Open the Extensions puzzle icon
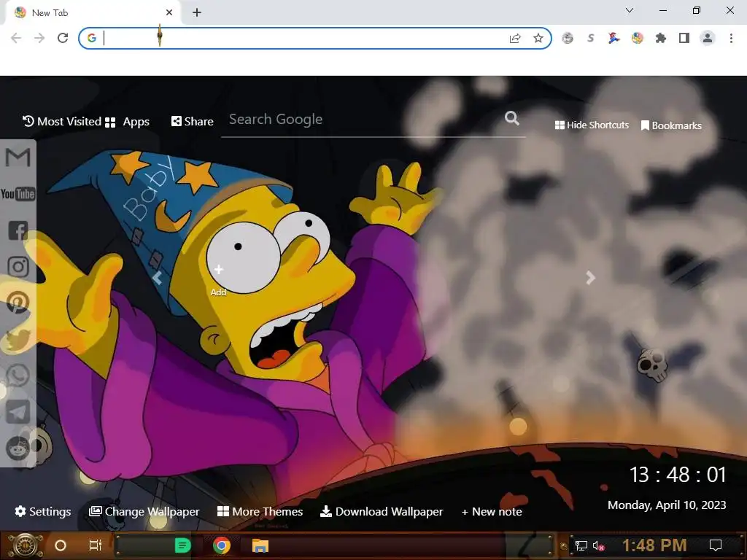This screenshot has width=747, height=560. (x=660, y=38)
